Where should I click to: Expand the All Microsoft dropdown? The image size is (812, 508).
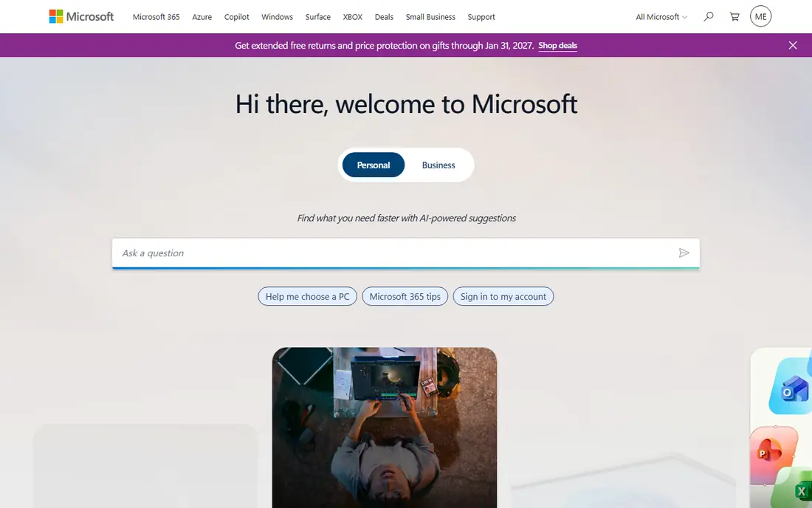(x=661, y=16)
